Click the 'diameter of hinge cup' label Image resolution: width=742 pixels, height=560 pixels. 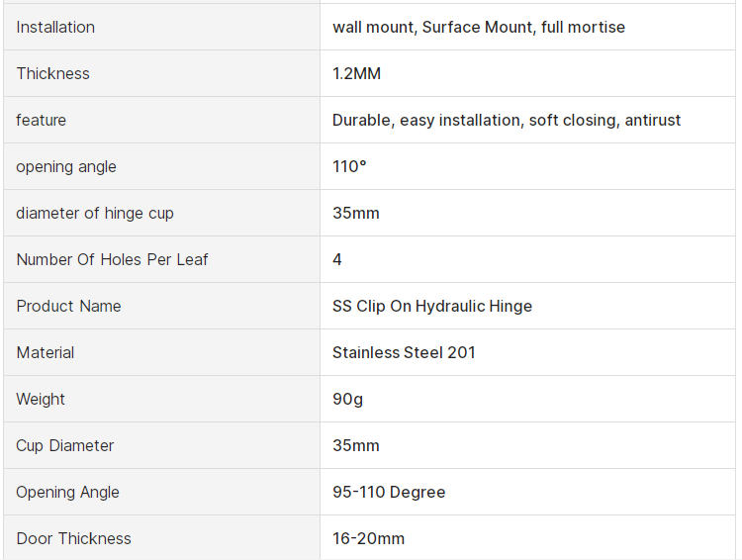95,213
